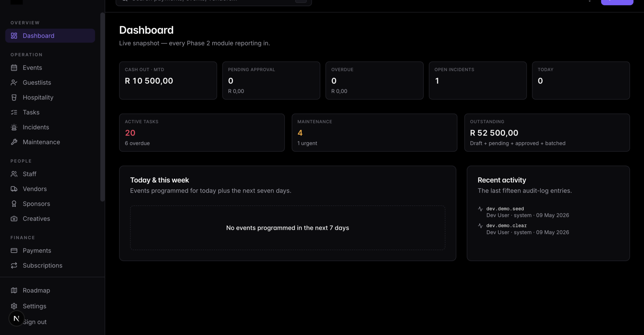Click the 'Recent activity' heading
Viewport: 644px width, 335px height.
click(x=502, y=180)
